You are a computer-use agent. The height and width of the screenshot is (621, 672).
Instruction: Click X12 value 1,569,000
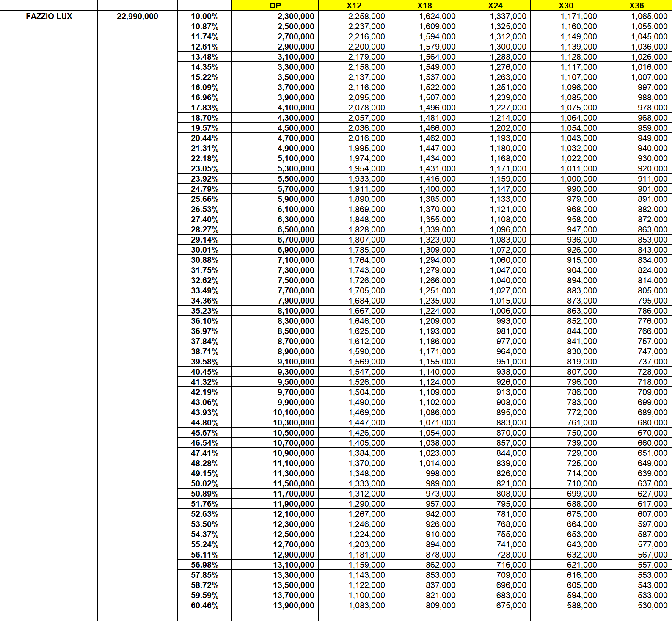tap(354, 362)
